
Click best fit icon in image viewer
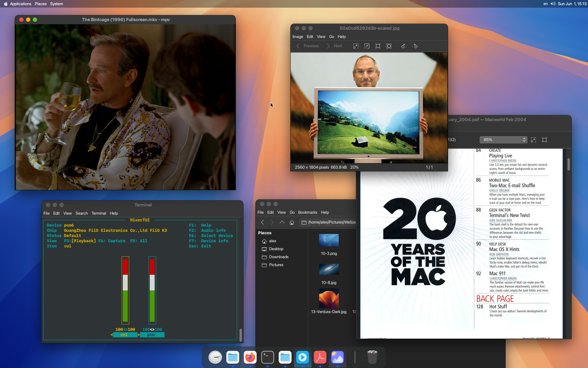tap(389, 46)
